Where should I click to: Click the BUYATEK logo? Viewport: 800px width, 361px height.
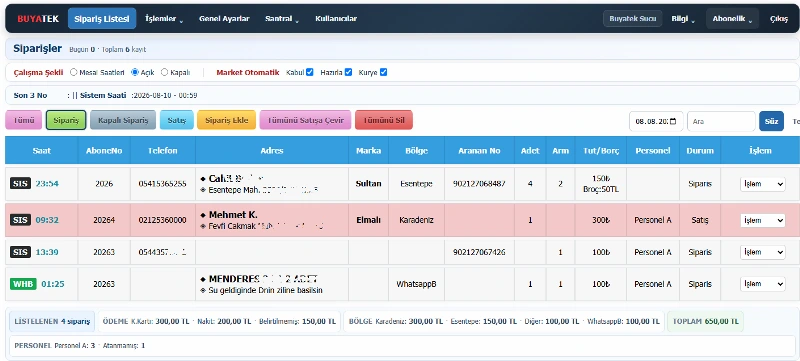pyautogui.click(x=38, y=19)
